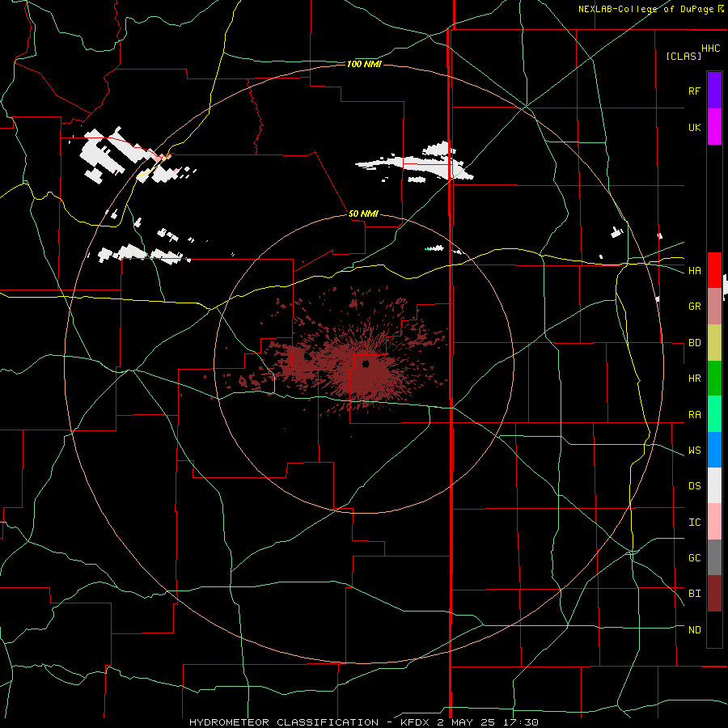Click the small green rain echo pixel

coord(426,249)
